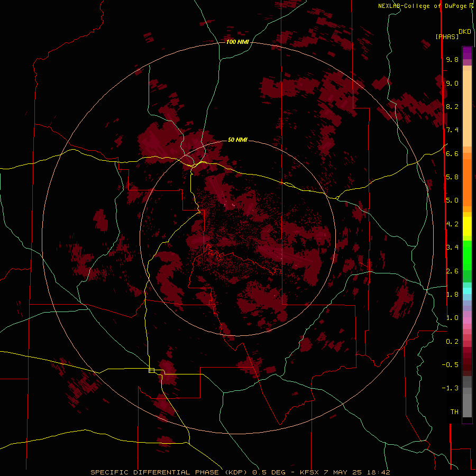Pick the dark maroon color bar segment
The width and height of the screenshot is (476, 476).
(467, 364)
